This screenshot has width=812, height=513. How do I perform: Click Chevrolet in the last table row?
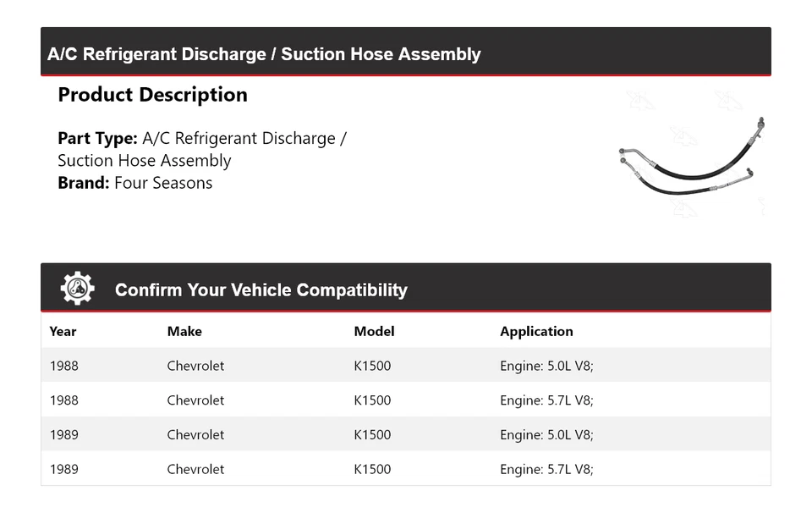pyautogui.click(x=195, y=469)
